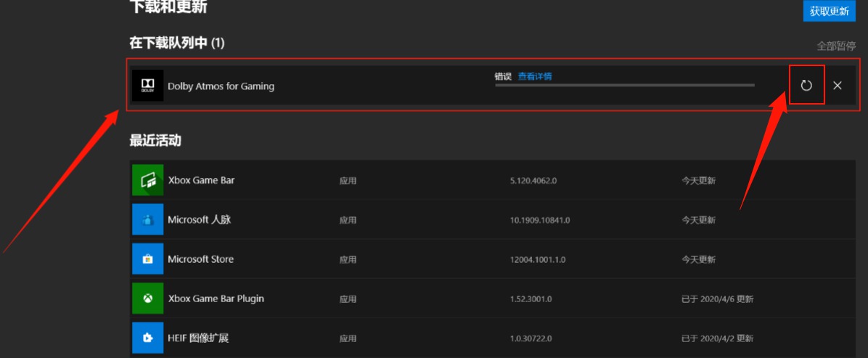Select the Dolby Atmos for Gaming name
This screenshot has width=868, height=358.
(x=221, y=86)
